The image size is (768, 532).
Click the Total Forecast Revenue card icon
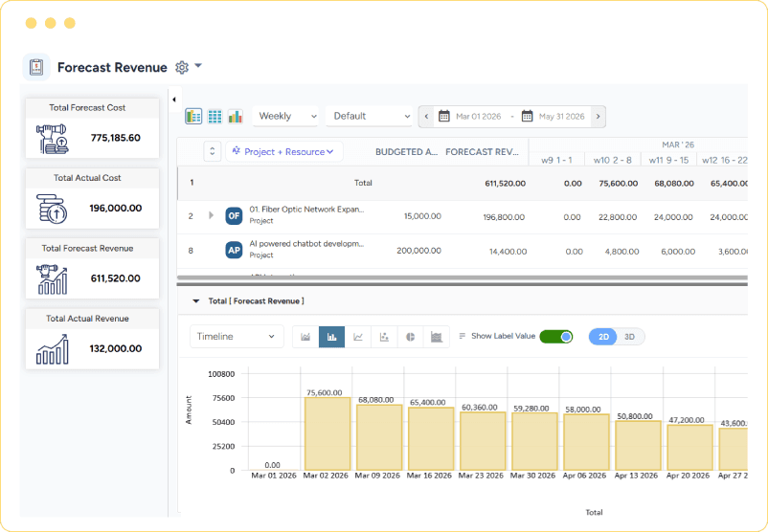point(52,279)
